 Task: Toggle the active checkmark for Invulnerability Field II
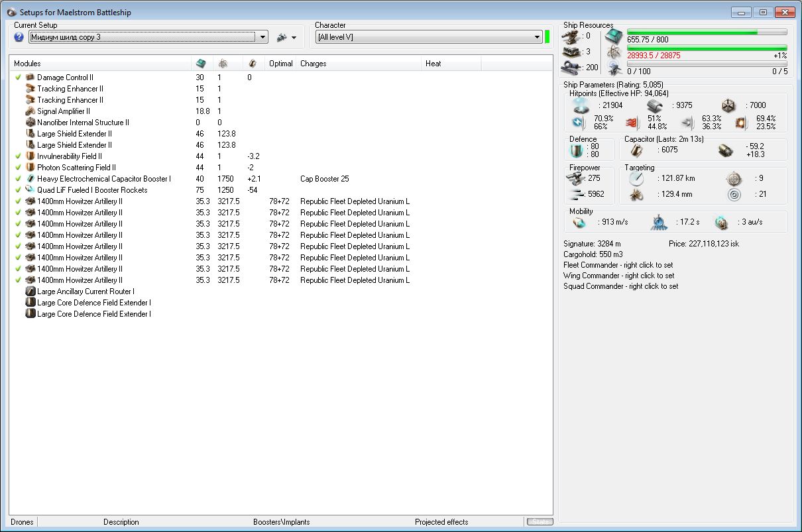tap(19, 156)
